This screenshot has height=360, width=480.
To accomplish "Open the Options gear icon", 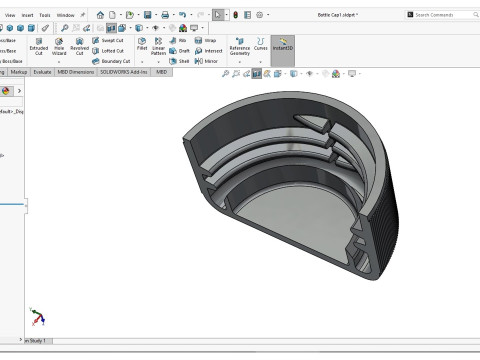I will coord(260,15).
